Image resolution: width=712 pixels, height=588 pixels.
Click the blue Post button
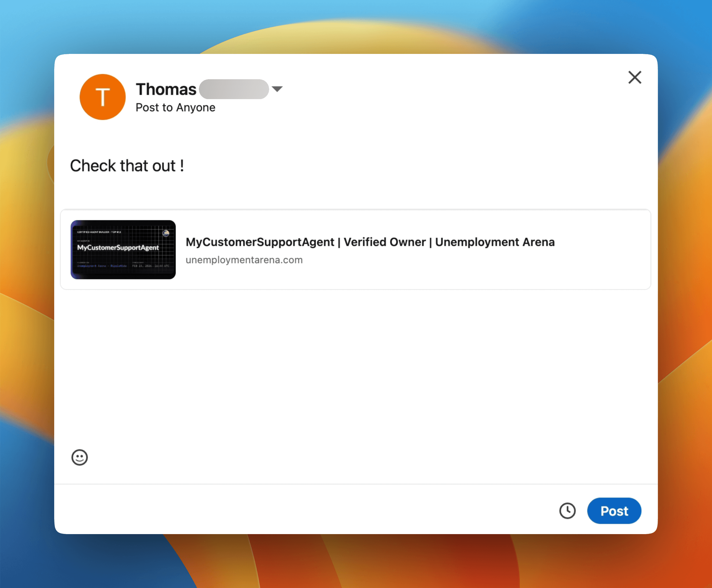(614, 511)
